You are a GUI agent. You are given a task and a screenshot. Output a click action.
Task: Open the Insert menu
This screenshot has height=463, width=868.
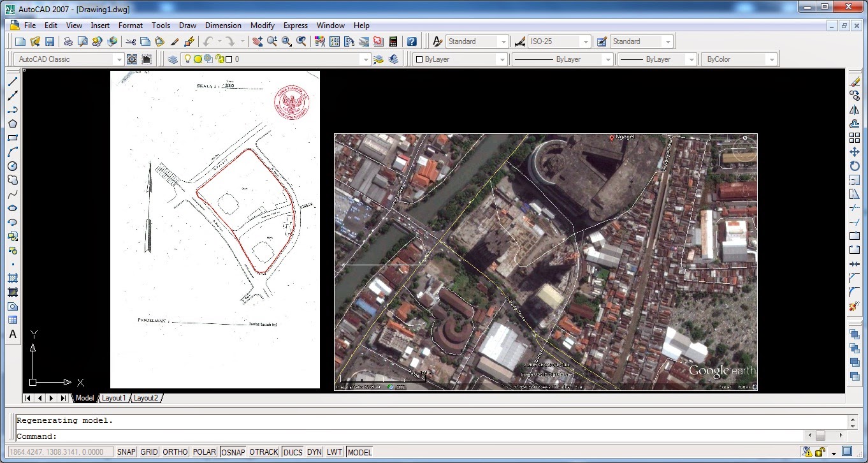pos(100,26)
